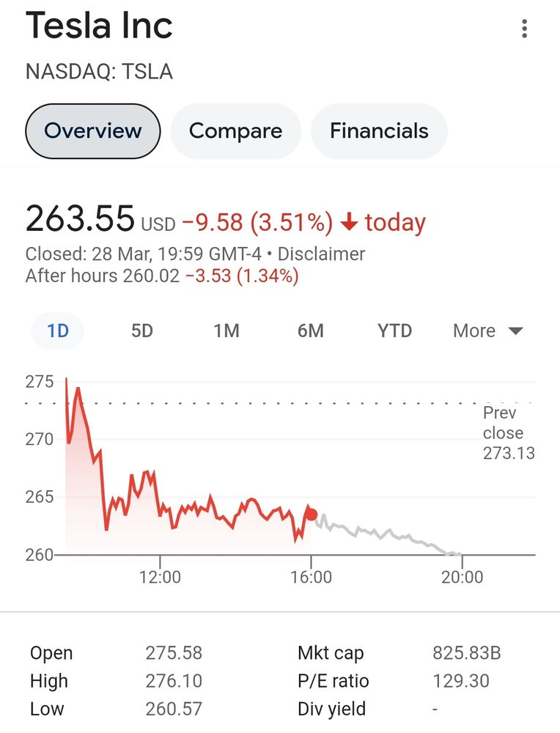
Task: Click the 16:00 marker on chart axis
Action: click(x=311, y=577)
